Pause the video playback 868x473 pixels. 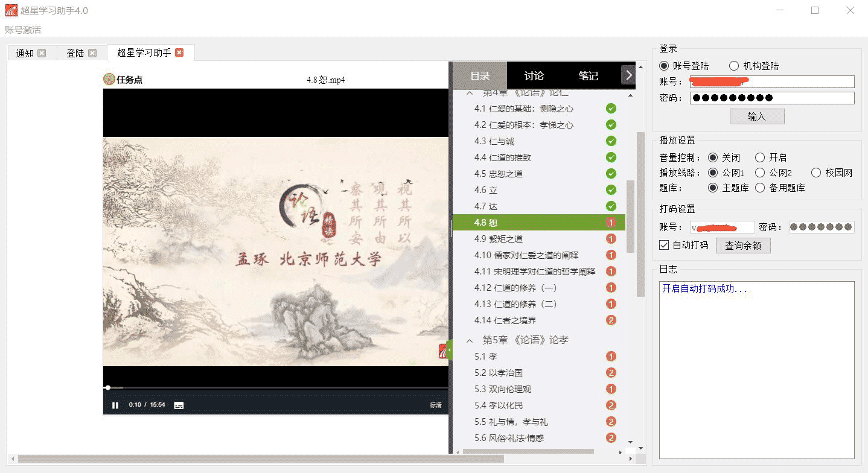115,405
